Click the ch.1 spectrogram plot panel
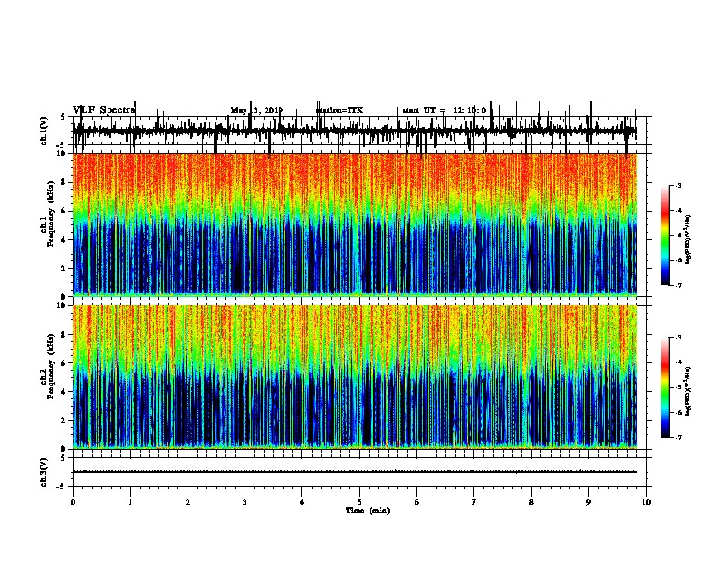728x563 pixels. [355, 224]
